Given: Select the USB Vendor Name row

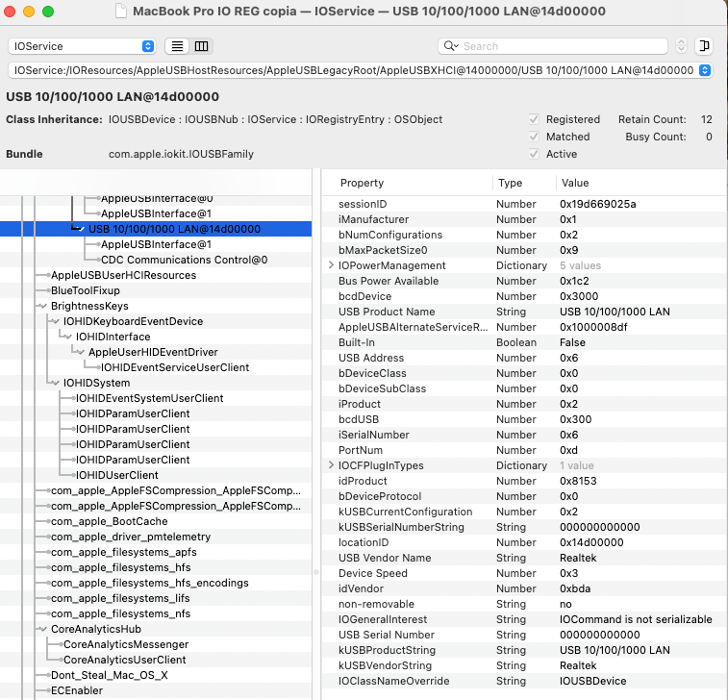Looking at the screenshot, I should tap(524, 558).
